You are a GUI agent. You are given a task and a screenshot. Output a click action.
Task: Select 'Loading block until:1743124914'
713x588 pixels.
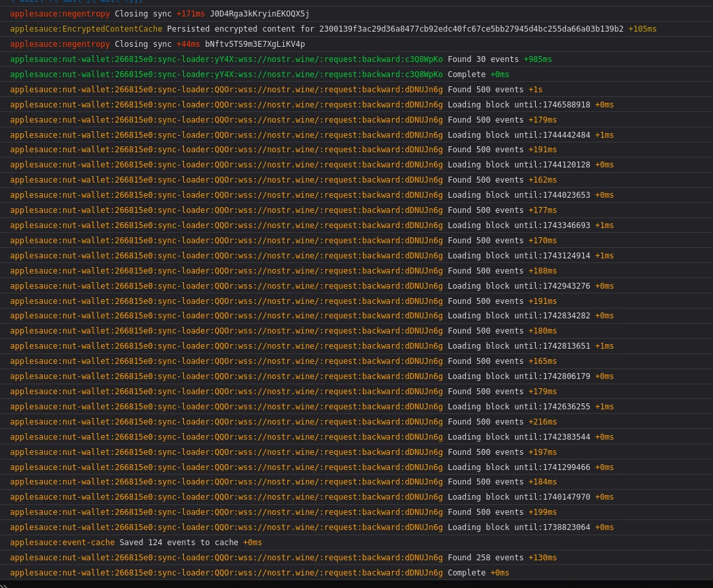(519, 256)
